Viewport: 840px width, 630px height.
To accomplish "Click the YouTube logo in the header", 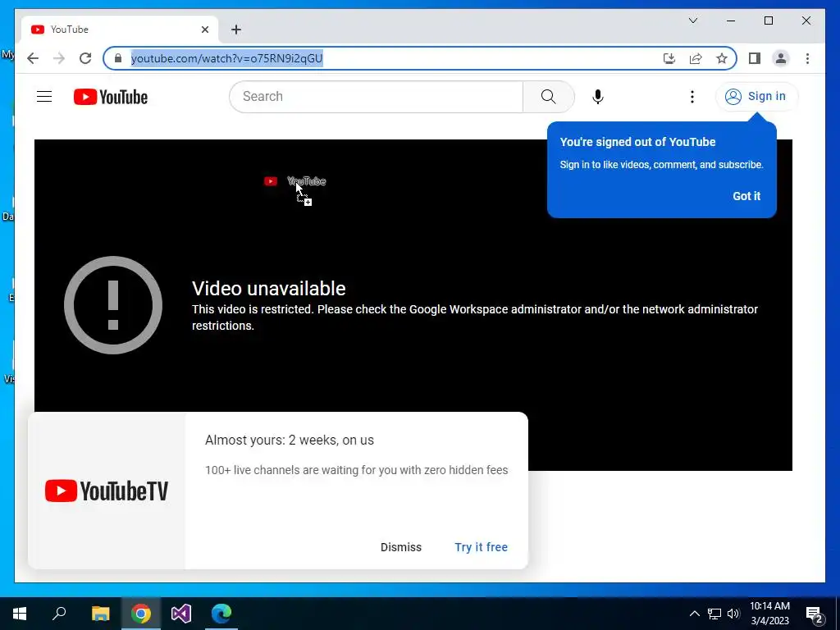I will pyautogui.click(x=111, y=97).
